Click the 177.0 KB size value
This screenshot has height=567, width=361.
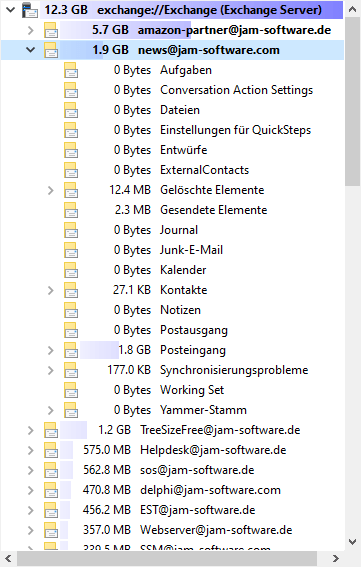click(x=129, y=370)
